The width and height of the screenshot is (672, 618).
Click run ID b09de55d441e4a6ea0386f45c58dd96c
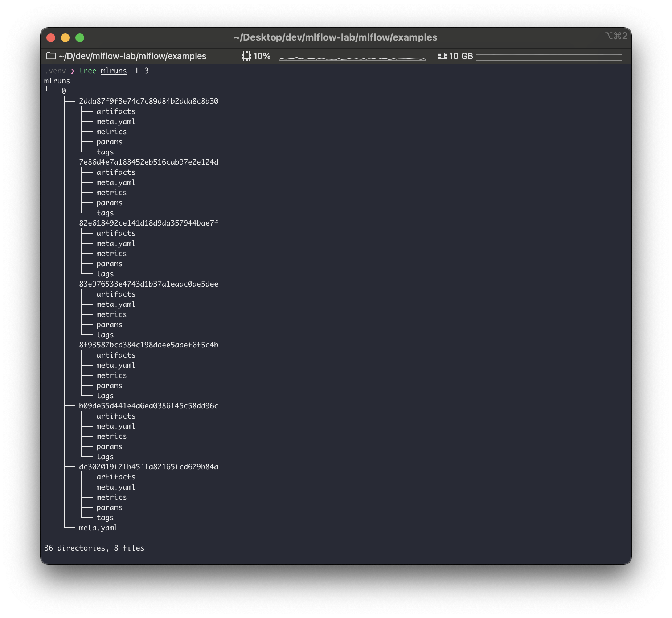tap(149, 406)
